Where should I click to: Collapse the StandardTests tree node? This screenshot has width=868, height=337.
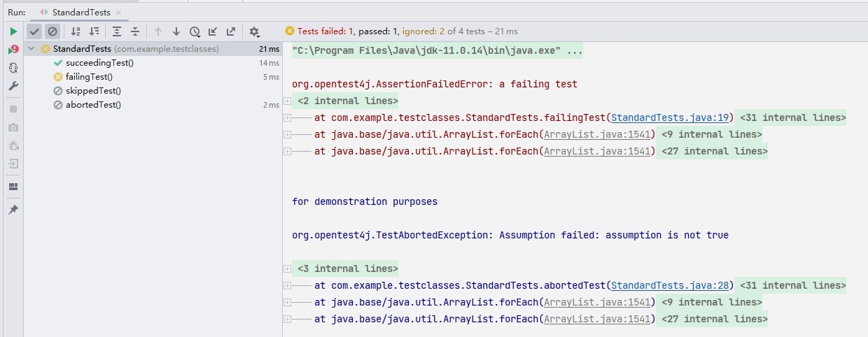32,49
